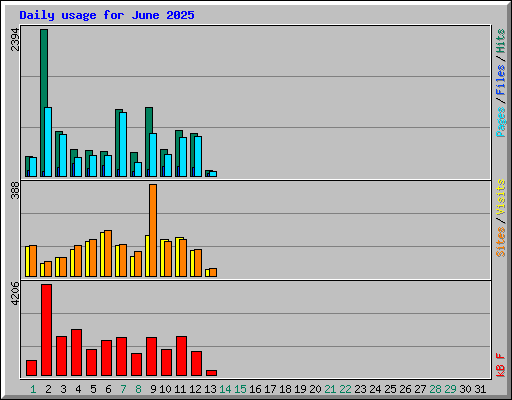Click day 28 on the x-axis
Image resolution: width=512 pixels, height=400 pixels.
[x=435, y=389]
